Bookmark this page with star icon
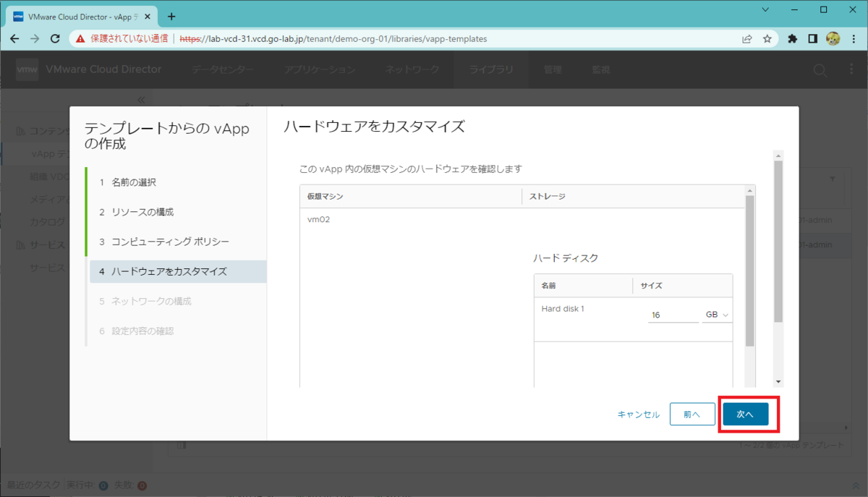 point(767,39)
